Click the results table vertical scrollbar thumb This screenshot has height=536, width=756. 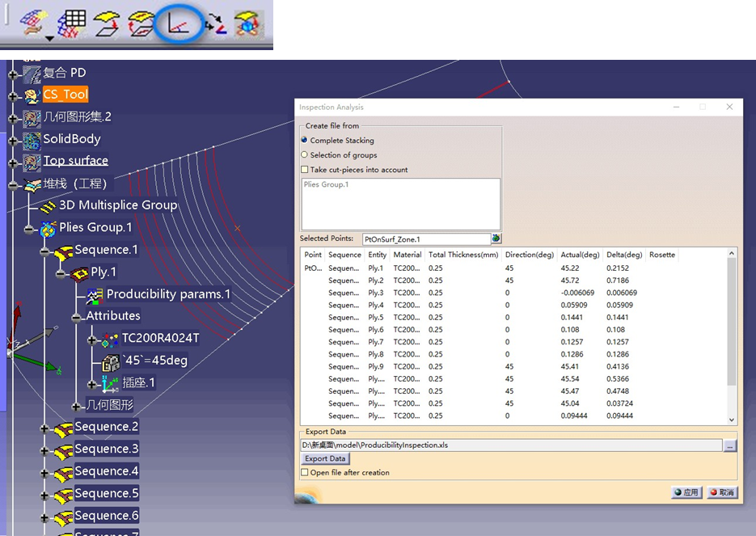(x=732, y=322)
